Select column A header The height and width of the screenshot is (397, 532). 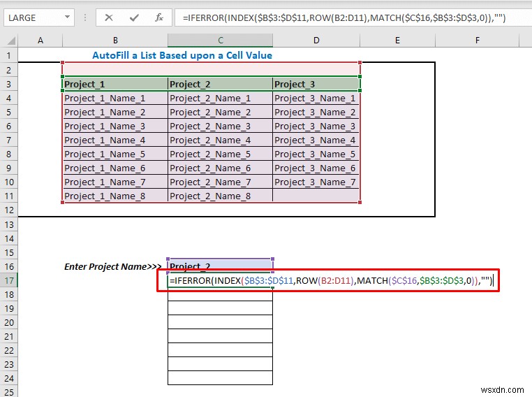pos(40,41)
